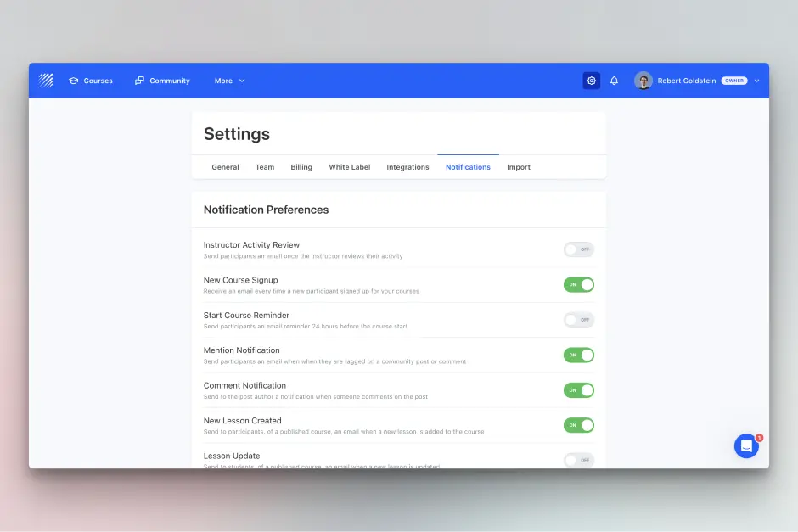Disable the New Course Signup toggle

[579, 284]
